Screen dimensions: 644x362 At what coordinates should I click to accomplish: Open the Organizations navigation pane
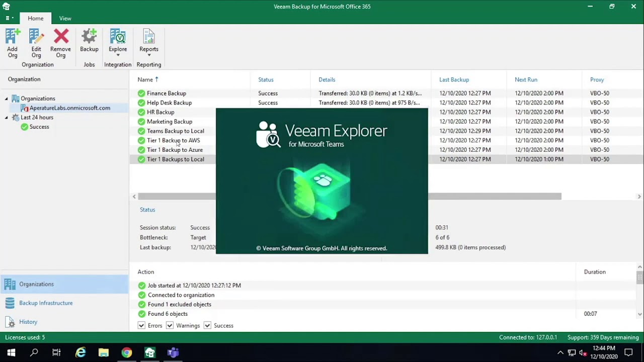point(64,285)
